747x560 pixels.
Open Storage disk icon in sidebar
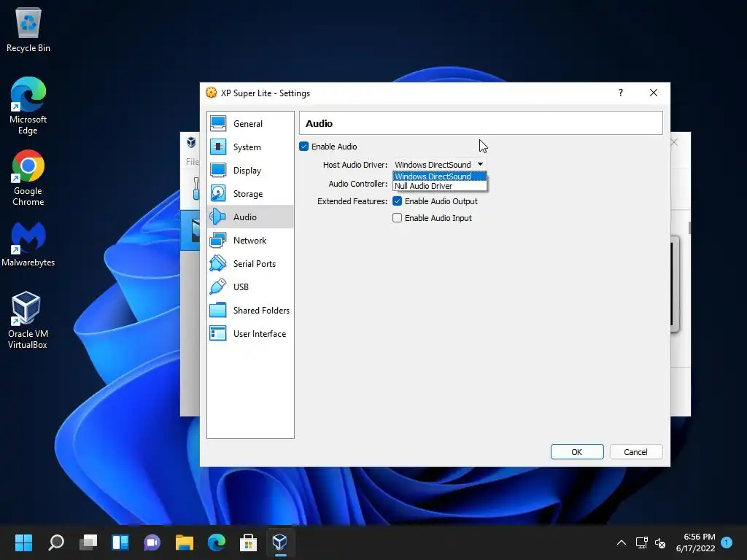pyautogui.click(x=218, y=193)
